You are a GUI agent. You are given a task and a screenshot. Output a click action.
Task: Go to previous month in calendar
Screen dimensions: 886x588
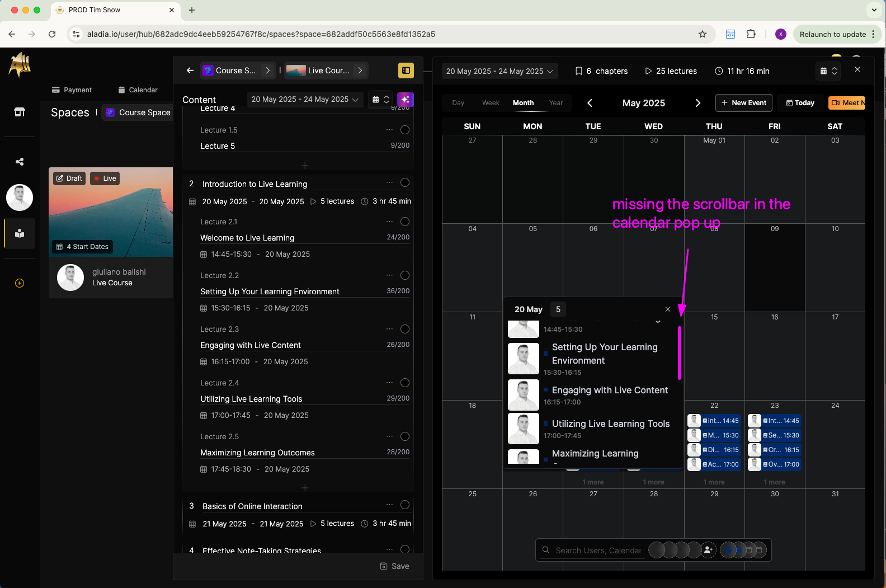tap(590, 103)
